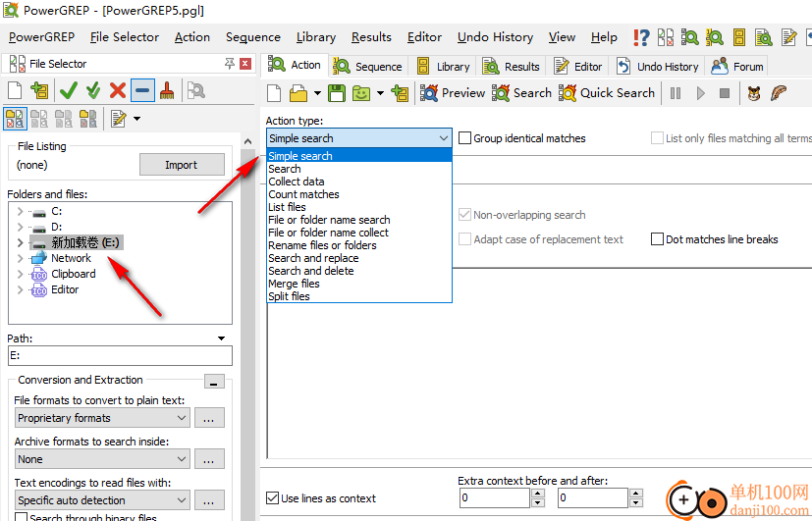Enable Group identical matches checkbox

(x=465, y=138)
